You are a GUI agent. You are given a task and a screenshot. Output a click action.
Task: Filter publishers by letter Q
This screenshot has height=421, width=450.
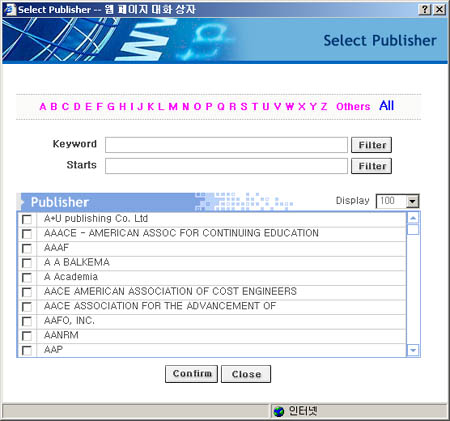click(221, 107)
